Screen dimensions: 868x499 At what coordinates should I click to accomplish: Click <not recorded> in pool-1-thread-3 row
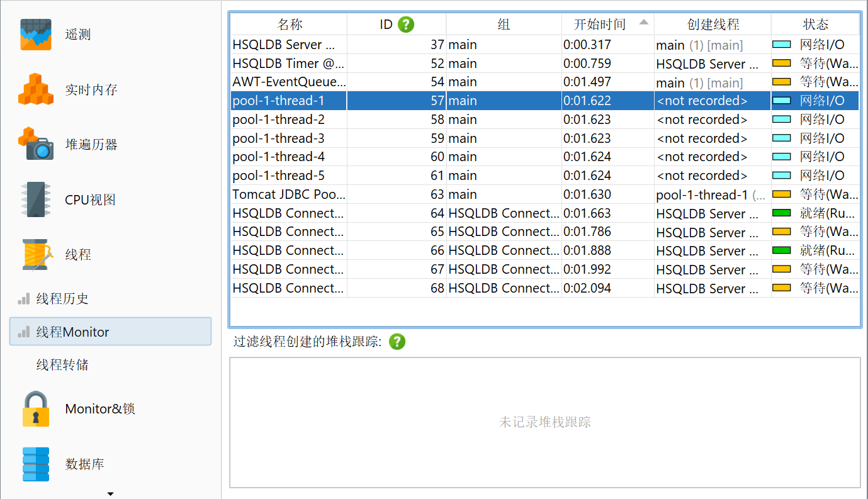click(702, 138)
